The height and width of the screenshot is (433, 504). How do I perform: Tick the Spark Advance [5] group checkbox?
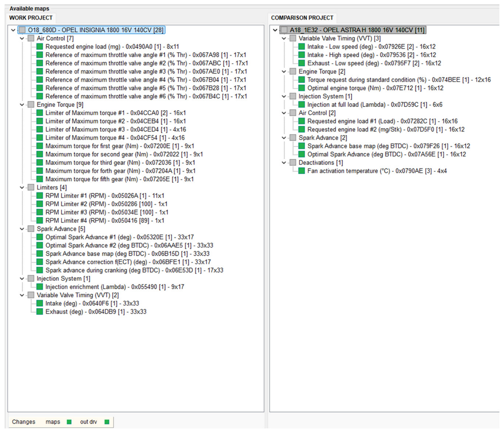pos(31,229)
